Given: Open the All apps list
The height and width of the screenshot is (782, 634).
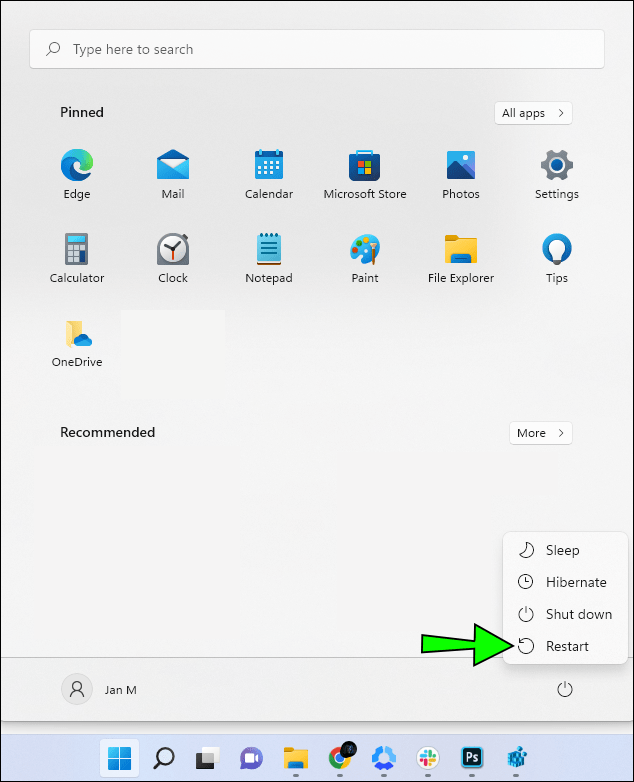Looking at the screenshot, I should (533, 113).
